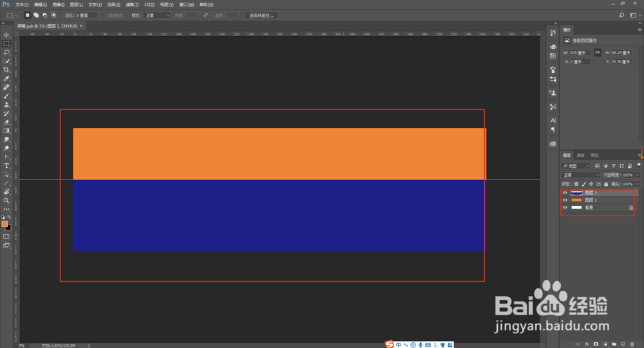Select the Gradient tool
Viewport: 644px width, 348px height.
(6, 131)
